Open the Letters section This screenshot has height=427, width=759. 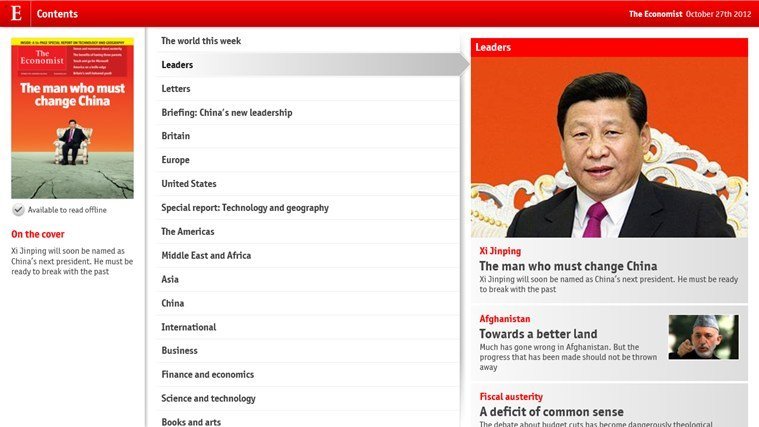[x=308, y=89]
